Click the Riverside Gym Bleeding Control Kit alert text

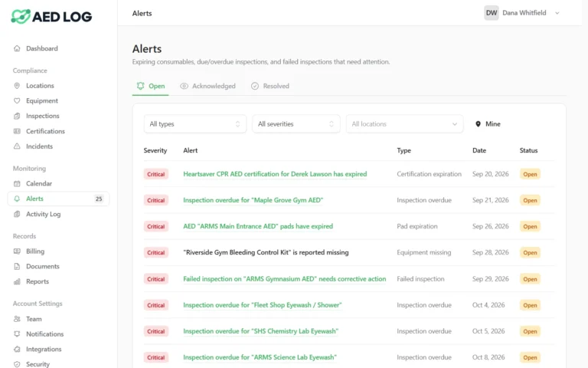[266, 252]
